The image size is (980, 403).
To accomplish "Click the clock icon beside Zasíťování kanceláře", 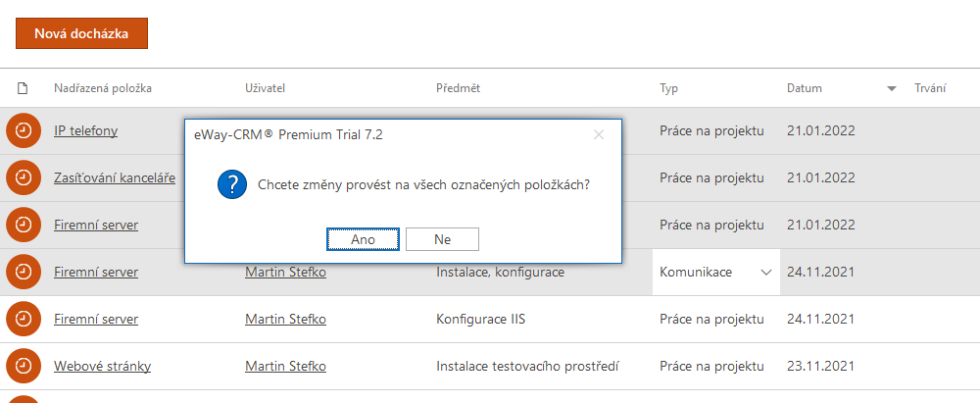I will 24,177.
